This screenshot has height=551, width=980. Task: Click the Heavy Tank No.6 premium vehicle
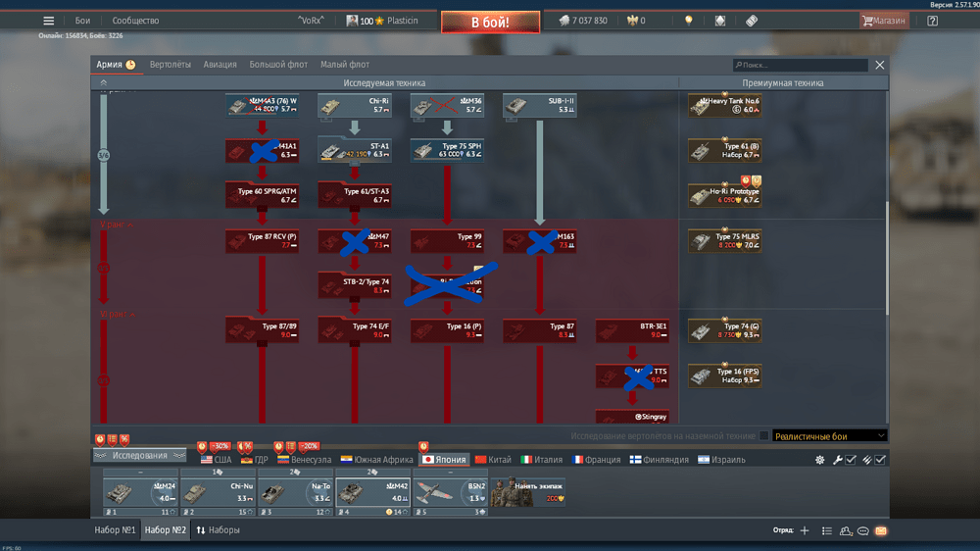(725, 105)
